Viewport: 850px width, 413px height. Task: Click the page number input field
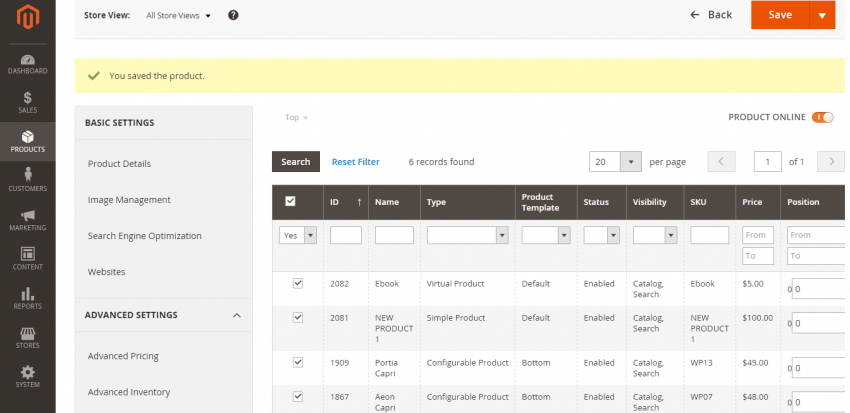point(768,162)
